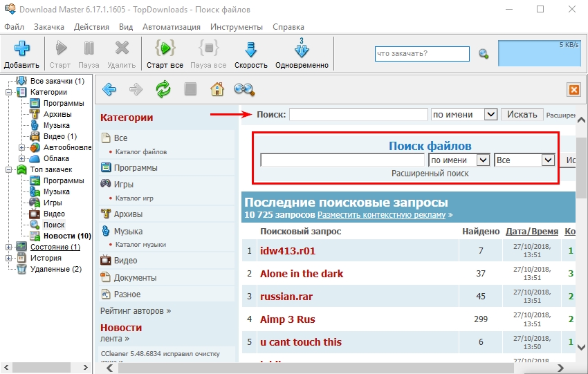Image resolution: width=588 pixels, height=374 pixels.
Task: Open the Игры web category
Action: tap(123, 185)
